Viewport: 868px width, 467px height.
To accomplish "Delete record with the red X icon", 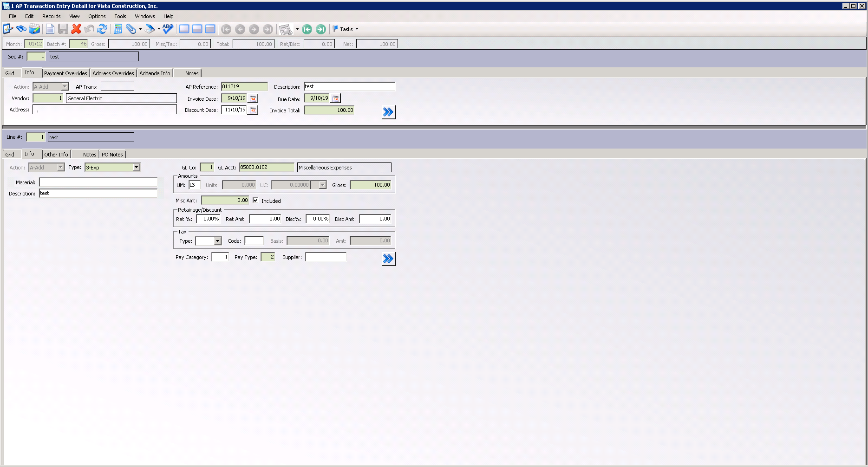I will point(76,29).
